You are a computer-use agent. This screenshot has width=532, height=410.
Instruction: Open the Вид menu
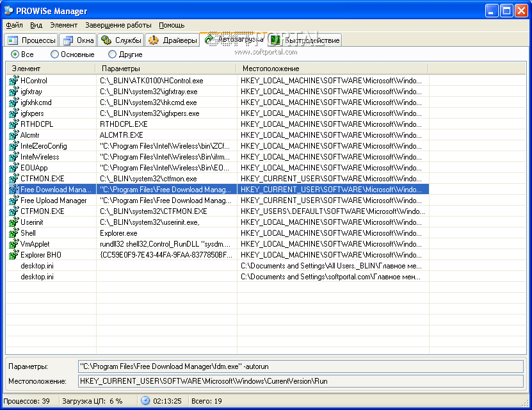(36, 25)
